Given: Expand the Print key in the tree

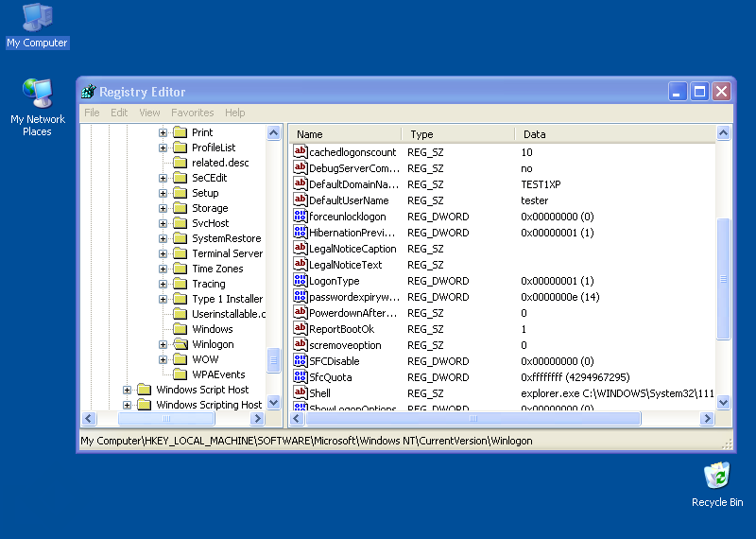Looking at the screenshot, I should pyautogui.click(x=163, y=132).
